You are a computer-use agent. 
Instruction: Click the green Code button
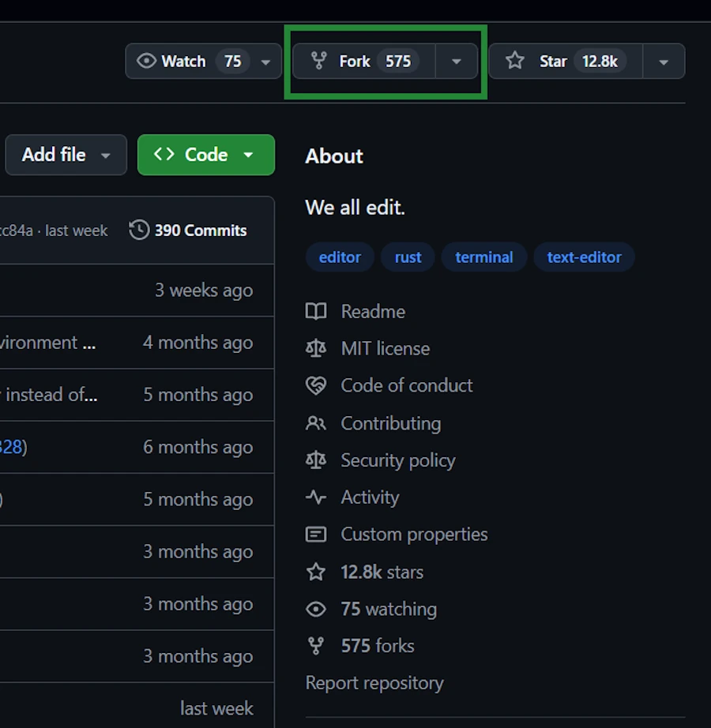(x=205, y=155)
